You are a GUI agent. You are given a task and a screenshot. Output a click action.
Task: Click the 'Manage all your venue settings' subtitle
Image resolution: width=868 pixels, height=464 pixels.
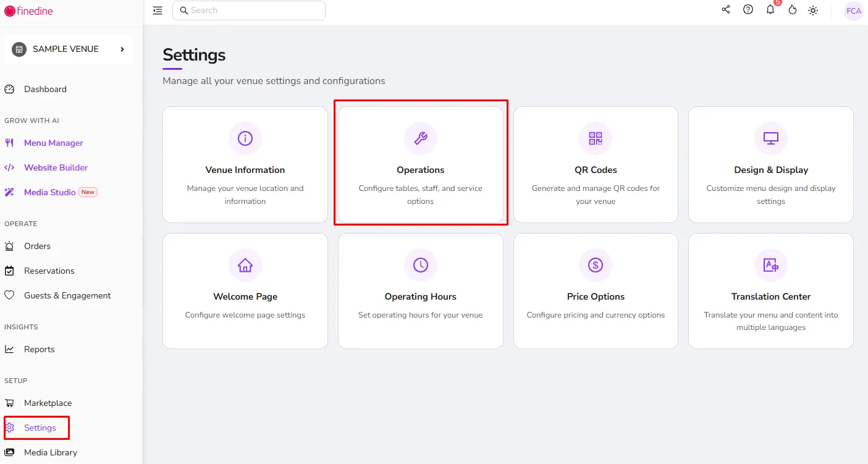click(274, 81)
